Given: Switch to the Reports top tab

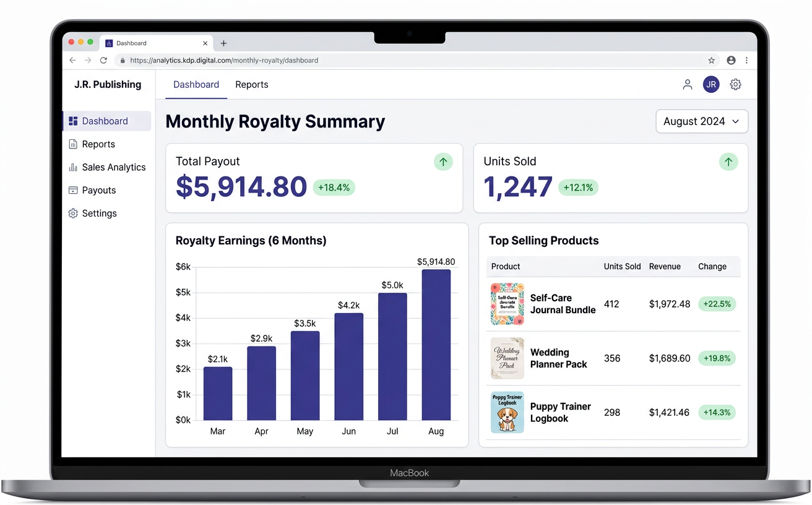Looking at the screenshot, I should tap(252, 85).
